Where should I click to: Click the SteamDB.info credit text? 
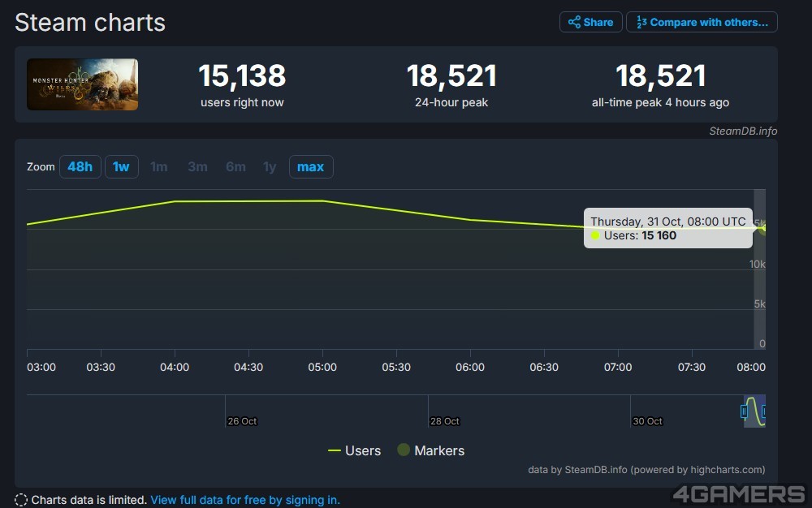coord(743,131)
